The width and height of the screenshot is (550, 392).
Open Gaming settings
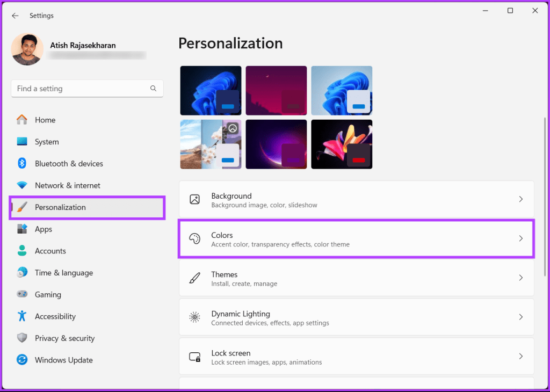pos(48,294)
